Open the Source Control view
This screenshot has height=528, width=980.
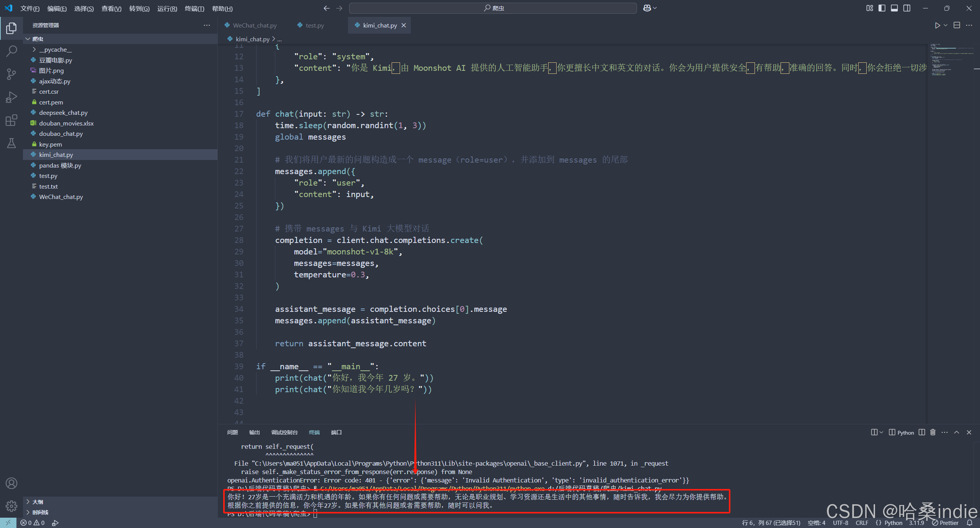pyautogui.click(x=11, y=74)
